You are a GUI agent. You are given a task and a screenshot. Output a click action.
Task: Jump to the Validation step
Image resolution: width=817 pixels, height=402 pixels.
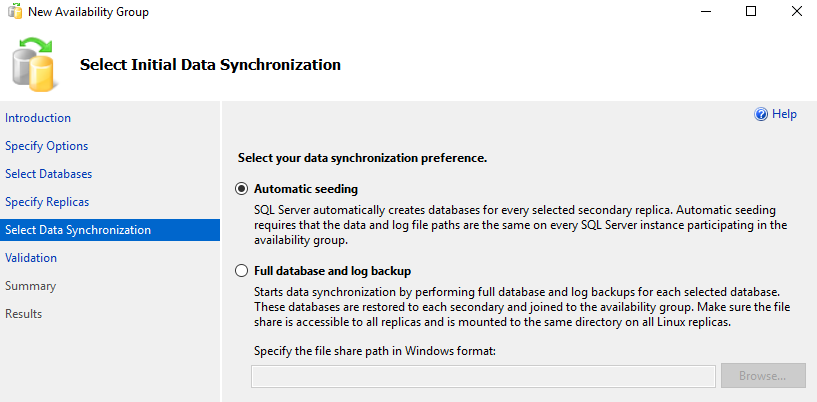31,258
